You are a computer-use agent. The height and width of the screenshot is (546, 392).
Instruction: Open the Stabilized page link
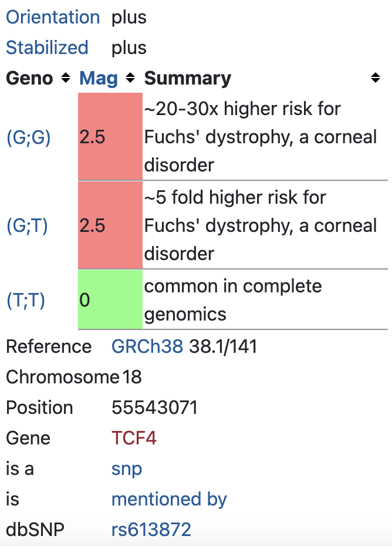click(x=47, y=48)
